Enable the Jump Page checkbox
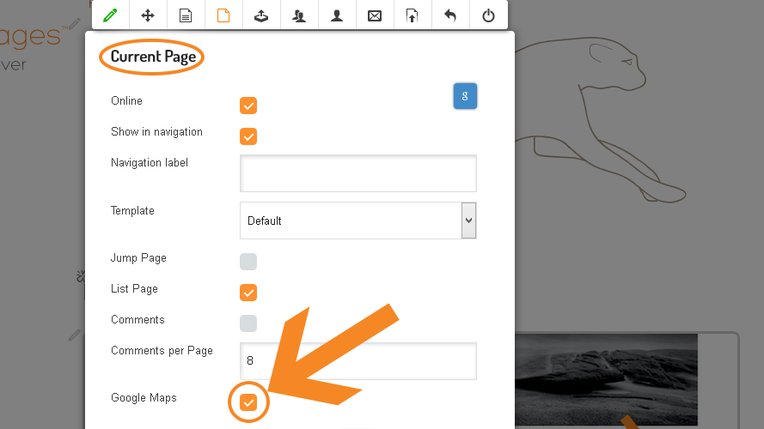The height and width of the screenshot is (429, 764). point(249,262)
